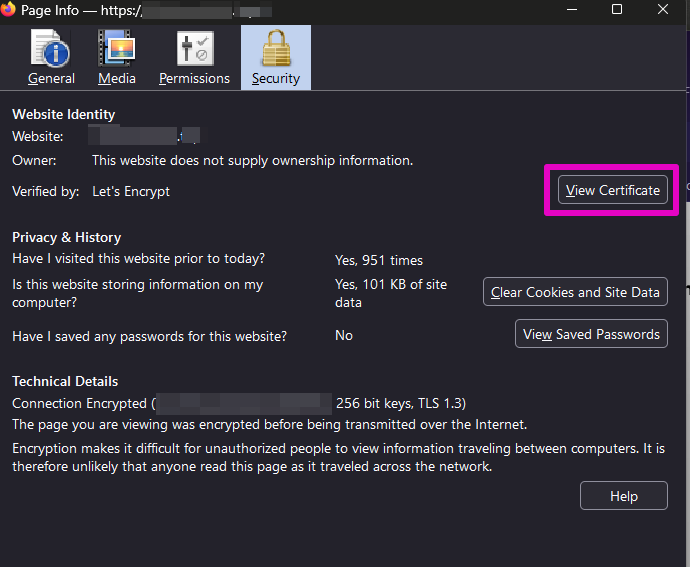The image size is (690, 567).
Task: Select "This website does not supply ownership information."
Action: pos(253,160)
